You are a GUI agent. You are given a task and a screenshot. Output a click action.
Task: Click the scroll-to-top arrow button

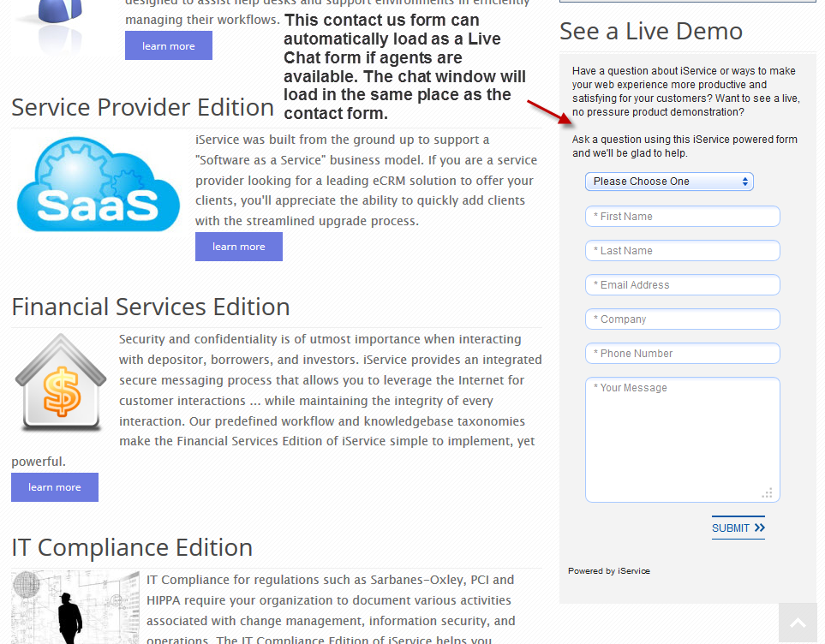click(798, 623)
